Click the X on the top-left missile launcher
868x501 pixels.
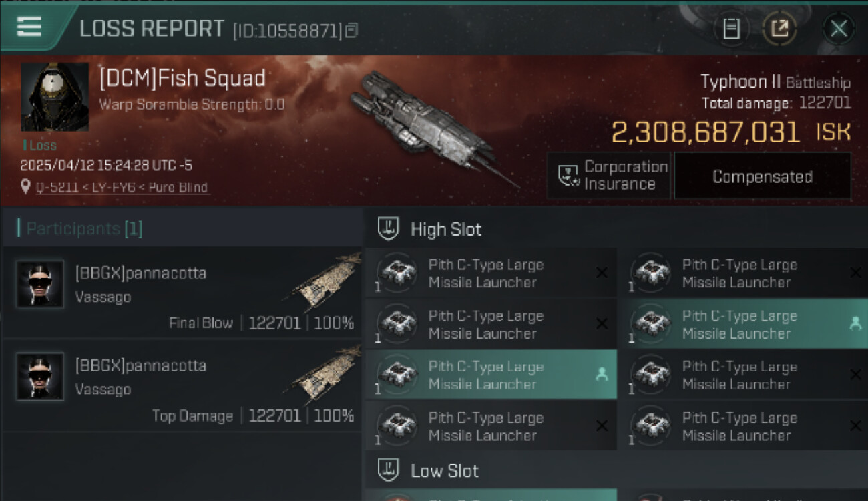click(x=602, y=273)
